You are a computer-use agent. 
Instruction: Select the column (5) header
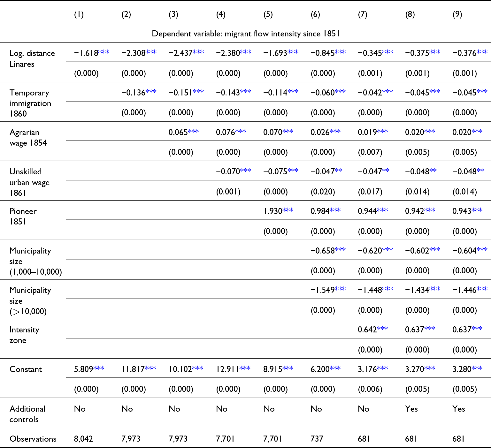pyautogui.click(x=268, y=14)
